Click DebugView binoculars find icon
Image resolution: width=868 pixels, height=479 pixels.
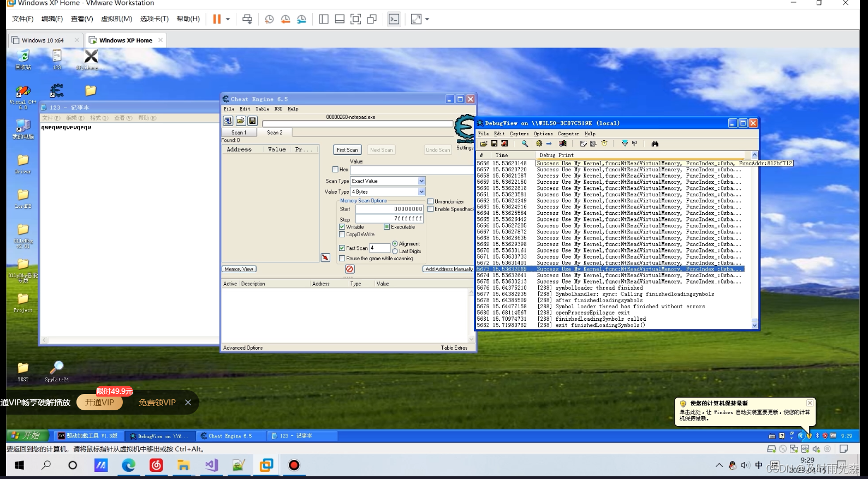(655, 143)
